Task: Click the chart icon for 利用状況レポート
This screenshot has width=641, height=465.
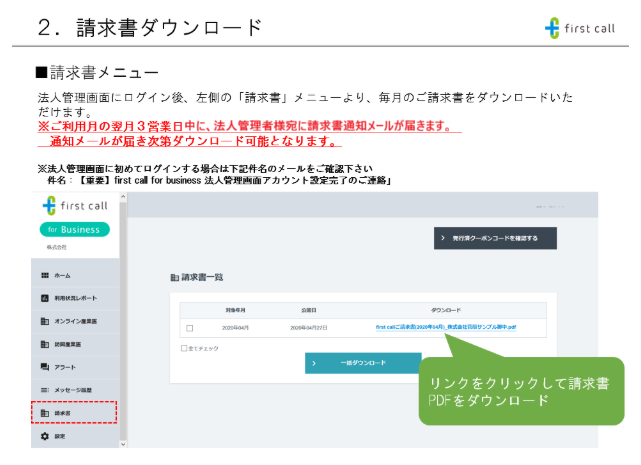Action: point(45,298)
